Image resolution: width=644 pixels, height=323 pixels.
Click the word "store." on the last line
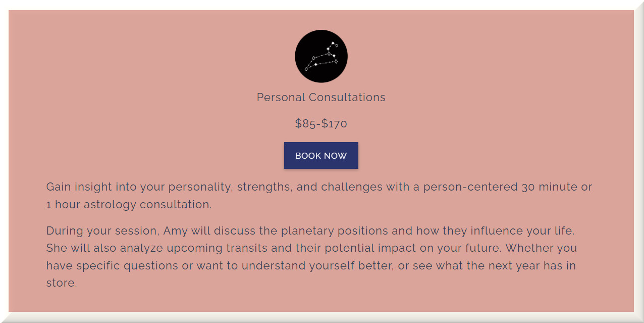tap(62, 283)
